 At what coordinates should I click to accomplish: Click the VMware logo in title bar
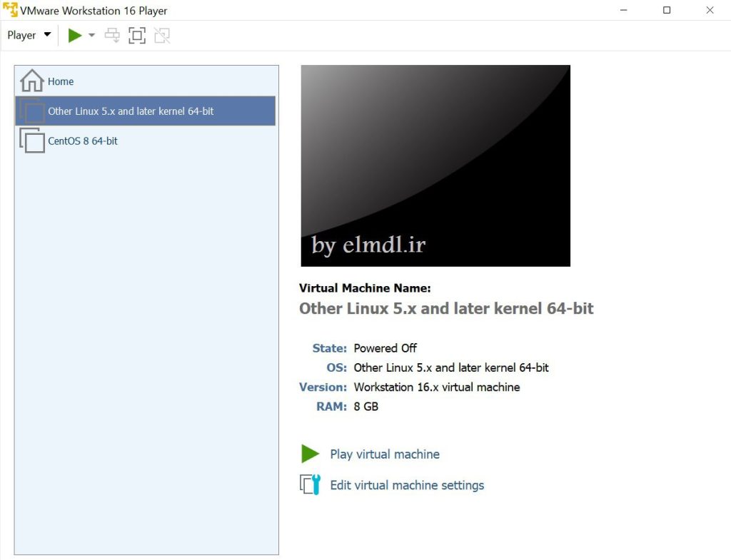10,10
